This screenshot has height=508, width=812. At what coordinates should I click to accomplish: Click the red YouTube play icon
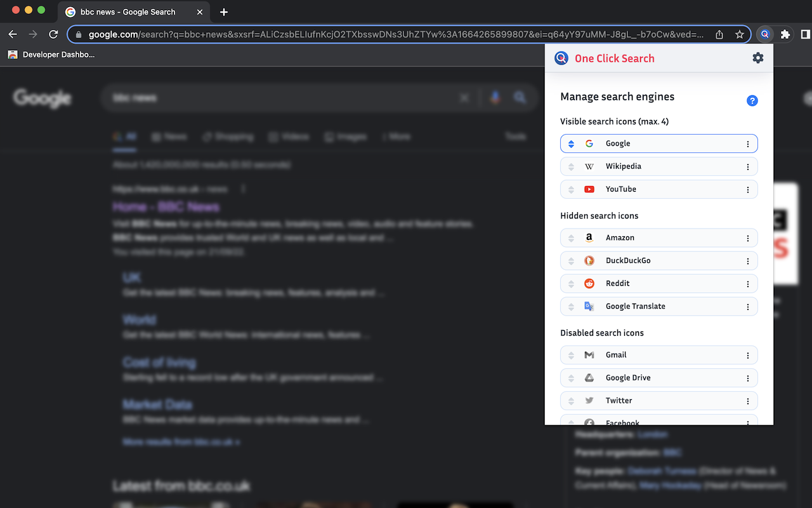589,189
